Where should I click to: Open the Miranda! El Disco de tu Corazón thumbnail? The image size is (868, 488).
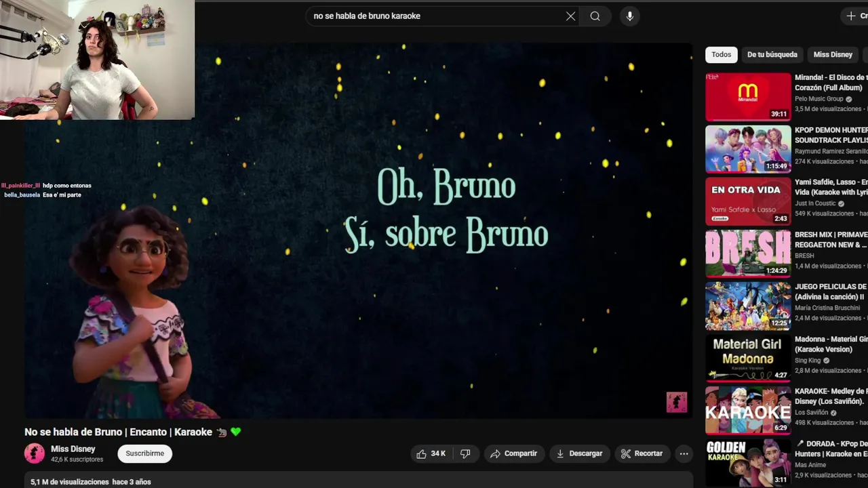[x=748, y=97]
